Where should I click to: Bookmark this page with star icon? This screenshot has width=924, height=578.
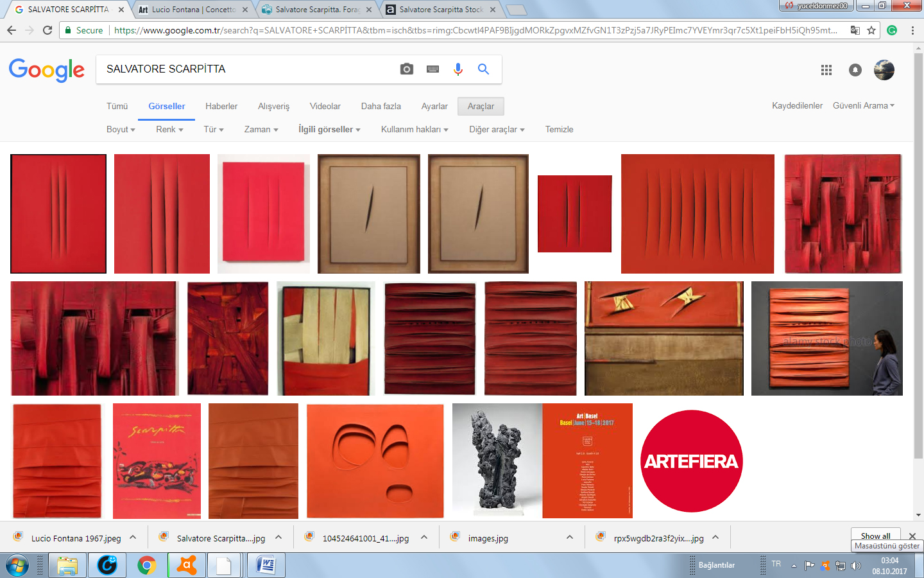coord(871,30)
